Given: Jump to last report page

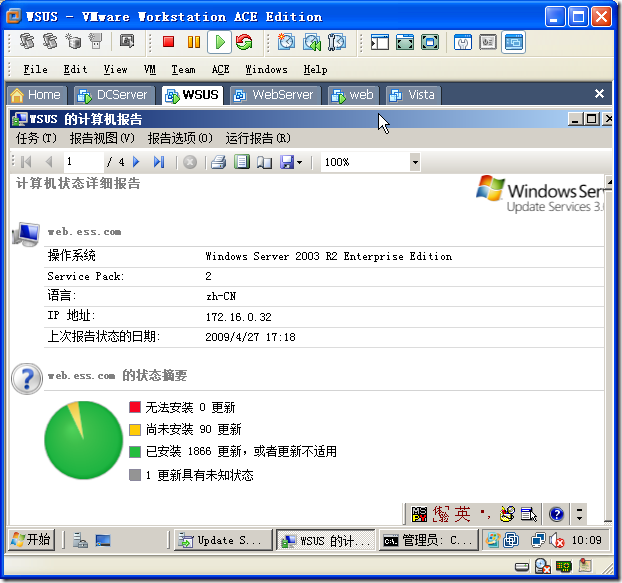Looking at the screenshot, I should [x=159, y=162].
